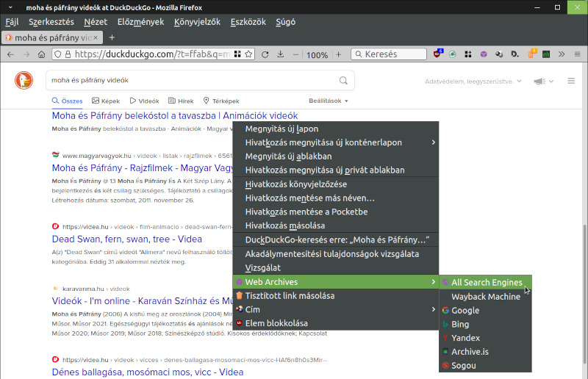Open the Beállítások dropdown
Image resolution: width=588 pixels, height=379 pixels.
[x=328, y=101]
